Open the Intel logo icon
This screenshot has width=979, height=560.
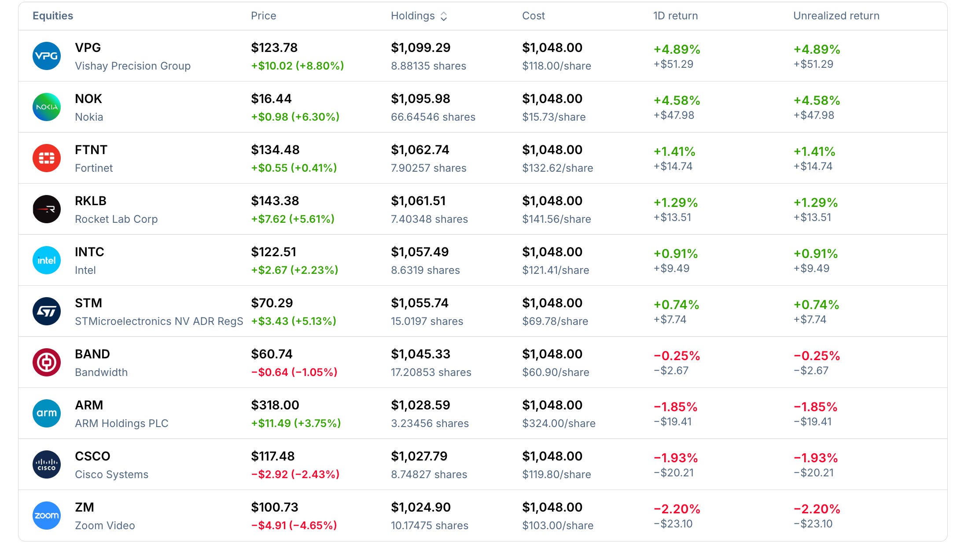coord(47,260)
